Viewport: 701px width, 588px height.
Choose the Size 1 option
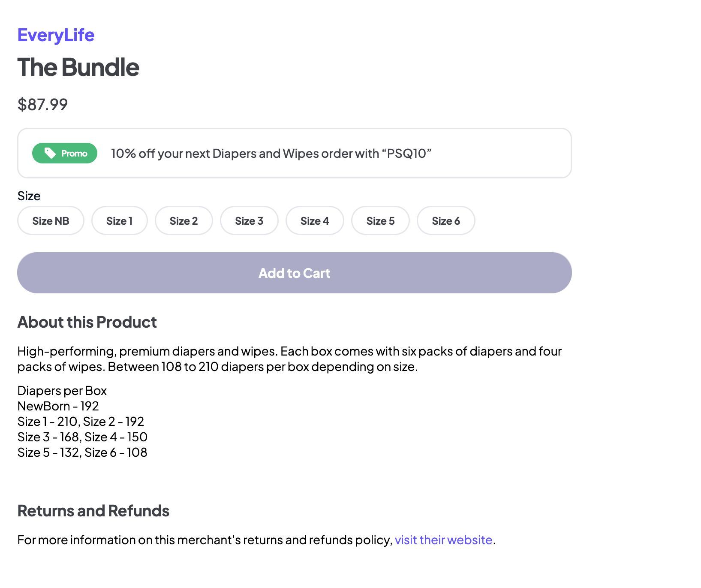tap(119, 220)
